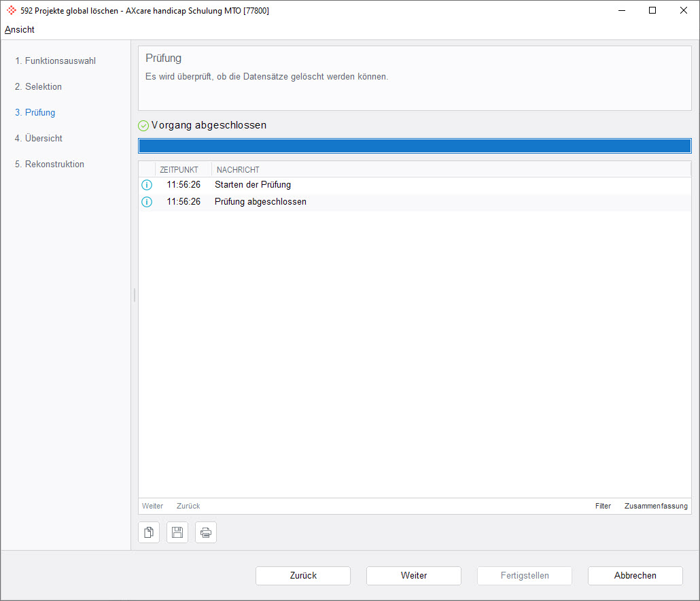Click small Zurück link under log
The image size is (700, 601).
tap(188, 506)
